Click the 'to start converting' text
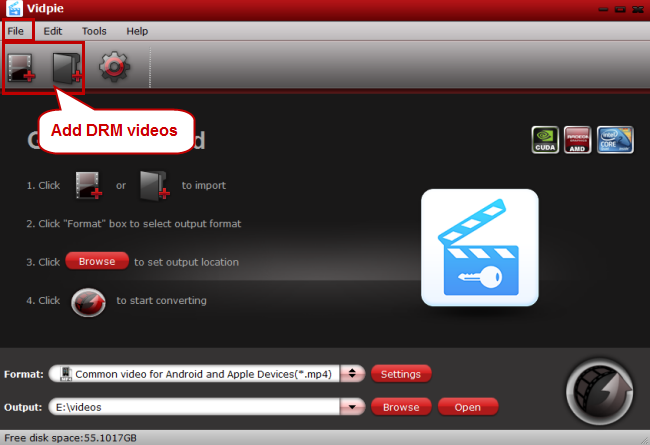 161,300
